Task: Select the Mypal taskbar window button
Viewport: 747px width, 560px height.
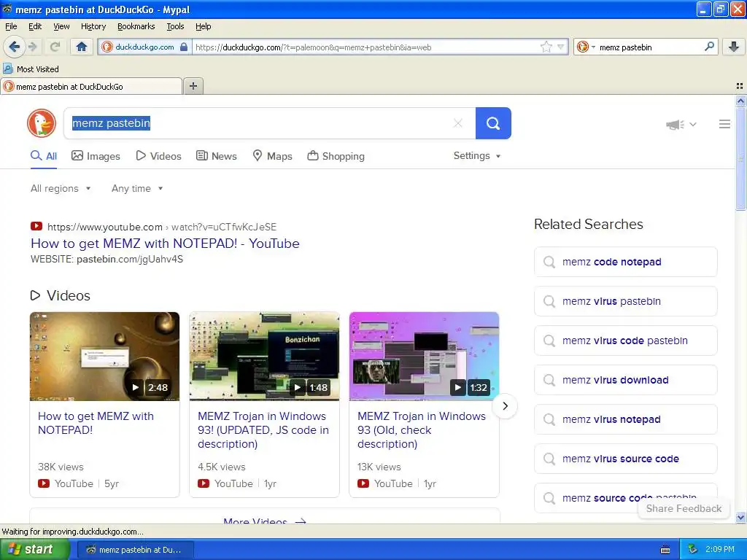Action: pos(135,550)
